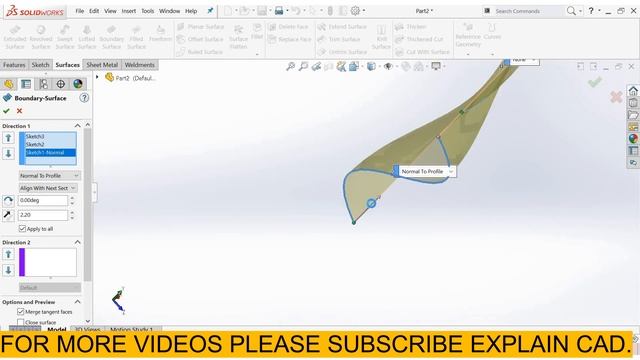This screenshot has height=360, width=640.
Task: Toggle Apply to all checkbox
Action: click(x=22, y=229)
